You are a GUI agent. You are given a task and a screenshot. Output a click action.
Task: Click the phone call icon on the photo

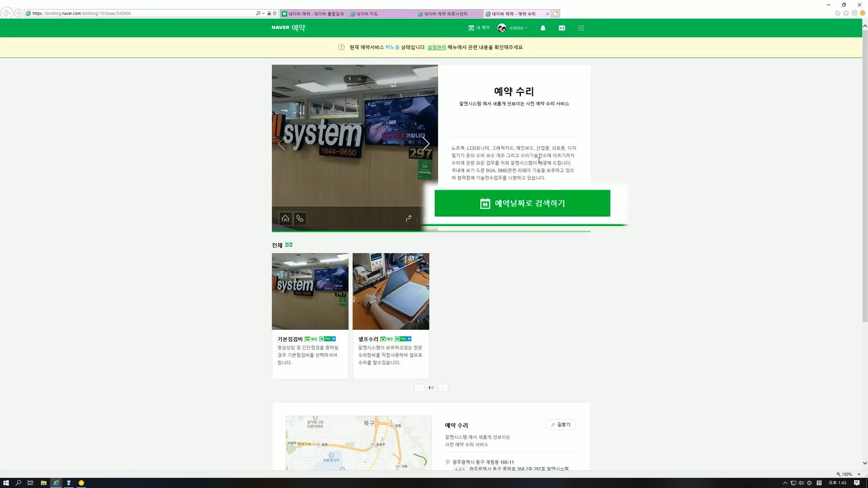[x=300, y=219]
